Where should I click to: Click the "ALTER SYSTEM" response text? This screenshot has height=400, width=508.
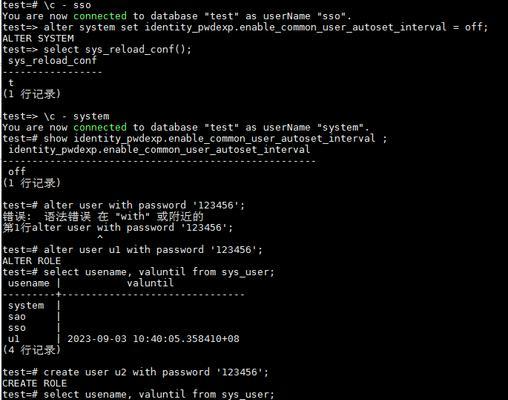[38, 38]
